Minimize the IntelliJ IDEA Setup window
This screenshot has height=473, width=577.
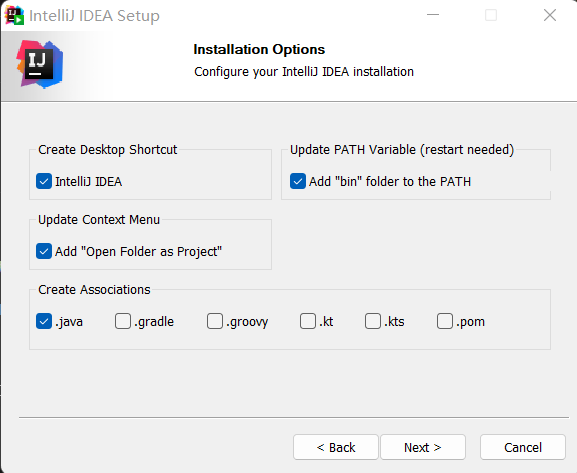coord(433,15)
